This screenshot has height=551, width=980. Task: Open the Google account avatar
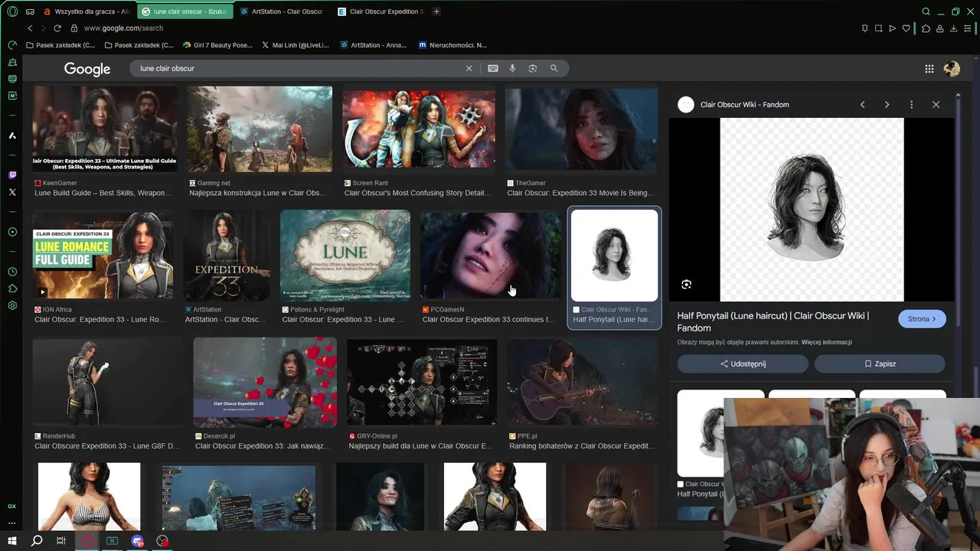coord(952,69)
